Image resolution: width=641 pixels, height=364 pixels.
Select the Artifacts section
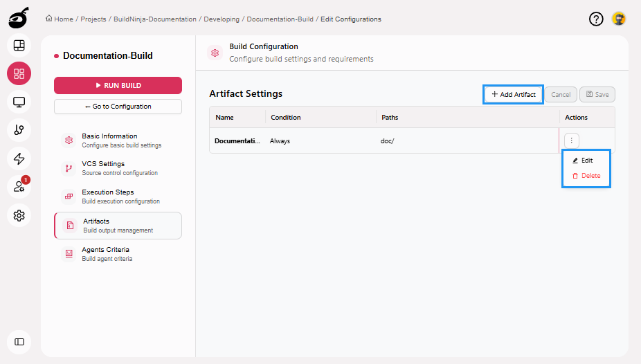[118, 226]
